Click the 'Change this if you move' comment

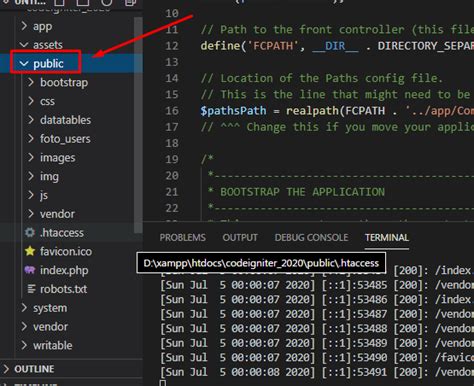(337, 127)
